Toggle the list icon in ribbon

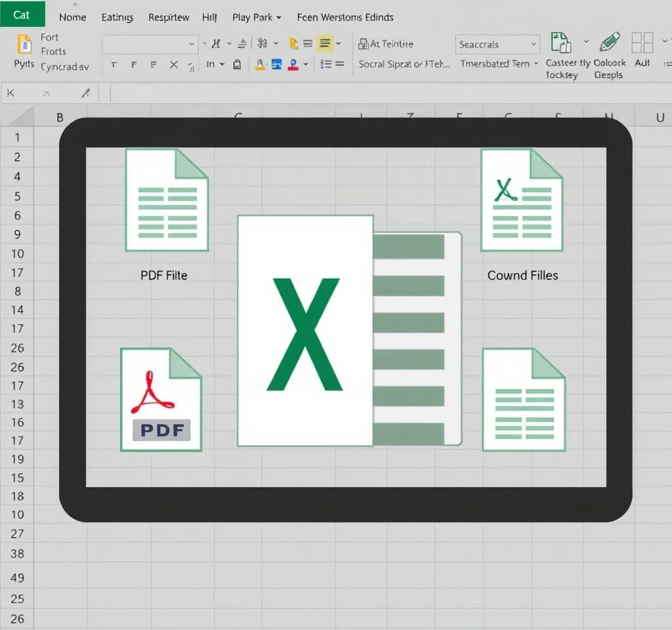pos(325,64)
